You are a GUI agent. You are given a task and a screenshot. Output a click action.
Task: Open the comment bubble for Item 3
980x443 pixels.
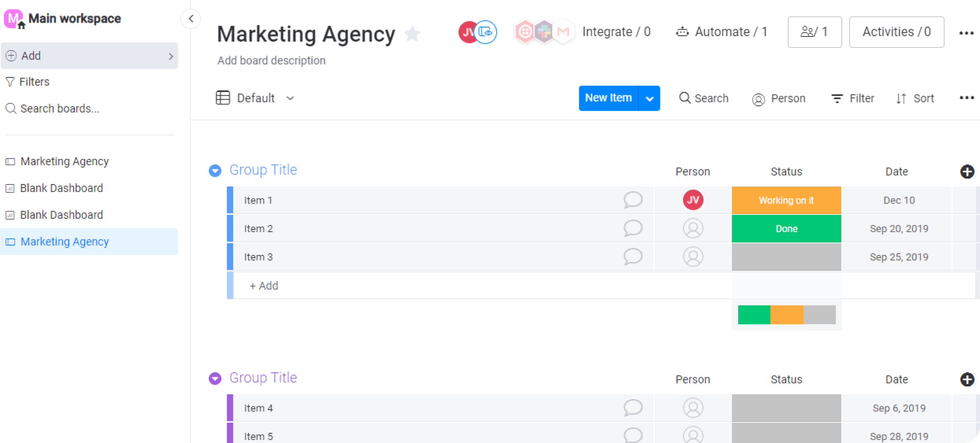pos(633,257)
